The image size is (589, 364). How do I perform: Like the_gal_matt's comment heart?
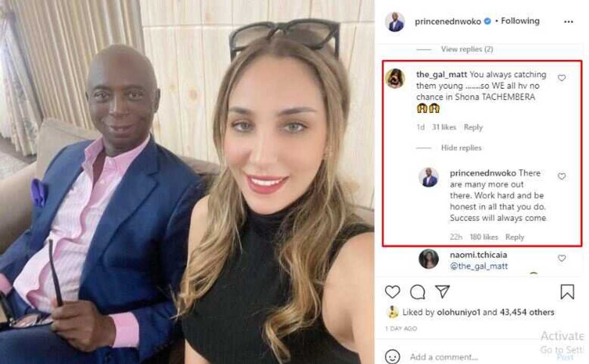[x=562, y=78]
